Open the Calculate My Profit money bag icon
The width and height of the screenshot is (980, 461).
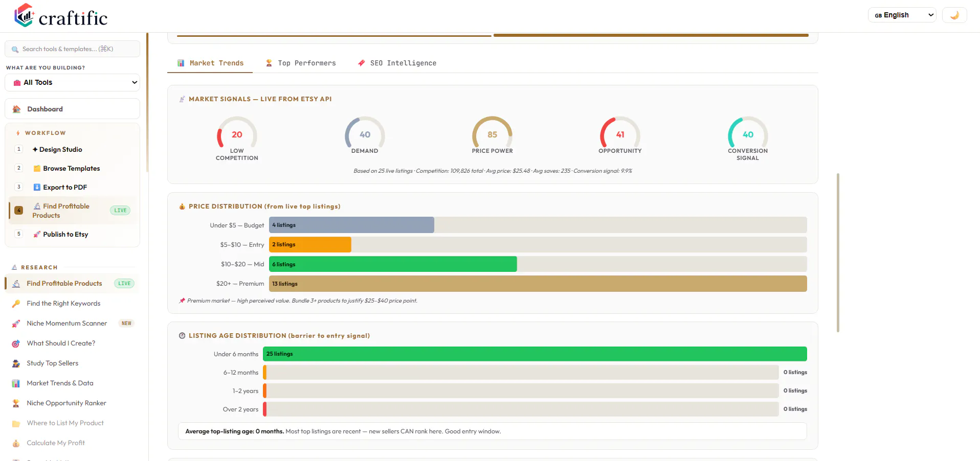[x=16, y=443]
